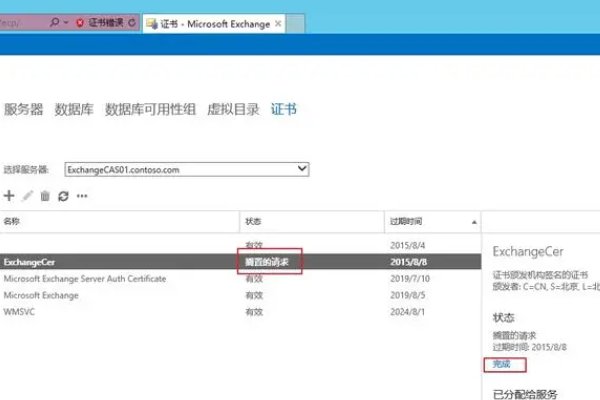Reload page using address bar refresh icon
The width and height of the screenshot is (600, 400).
coord(132,23)
